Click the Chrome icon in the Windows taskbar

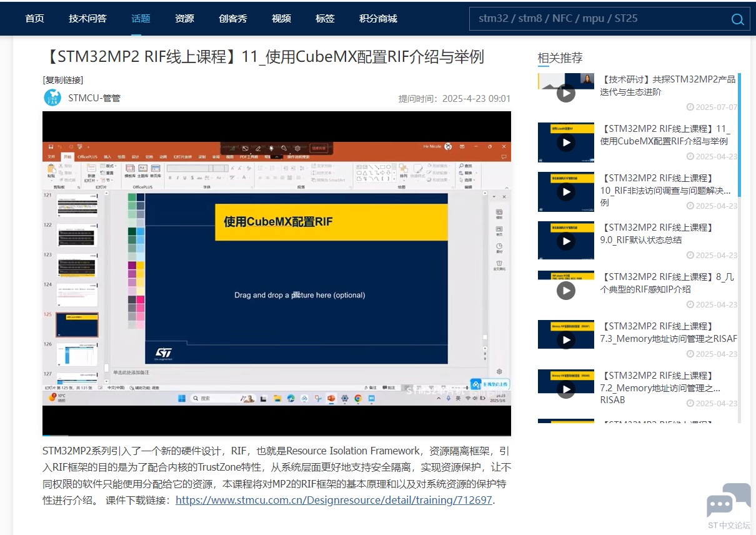(x=357, y=398)
